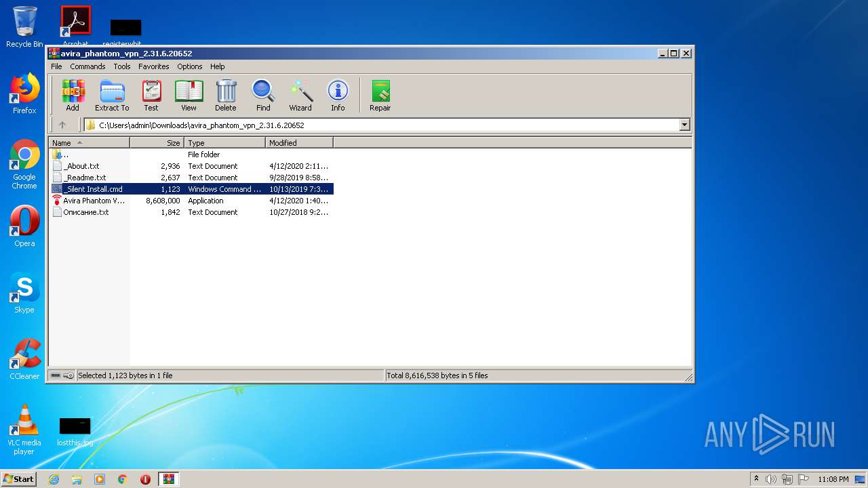Click the Repair archive icon
Screen dimensions: 868x488
[380, 96]
